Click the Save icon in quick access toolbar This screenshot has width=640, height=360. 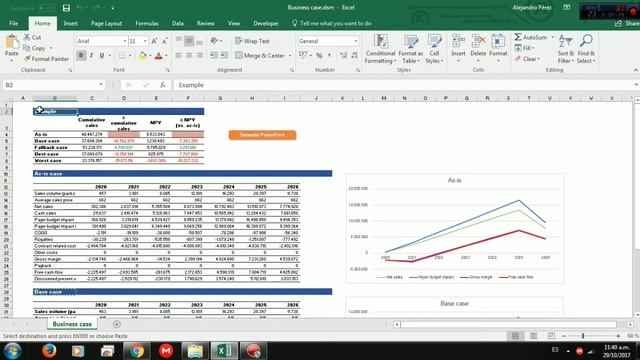(x=66, y=8)
